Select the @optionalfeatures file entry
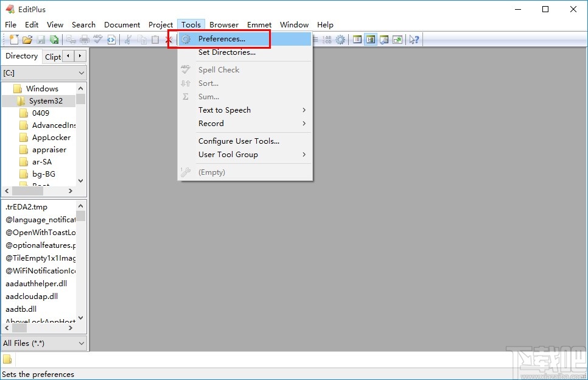Image resolution: width=588 pixels, height=380 pixels. (41, 245)
